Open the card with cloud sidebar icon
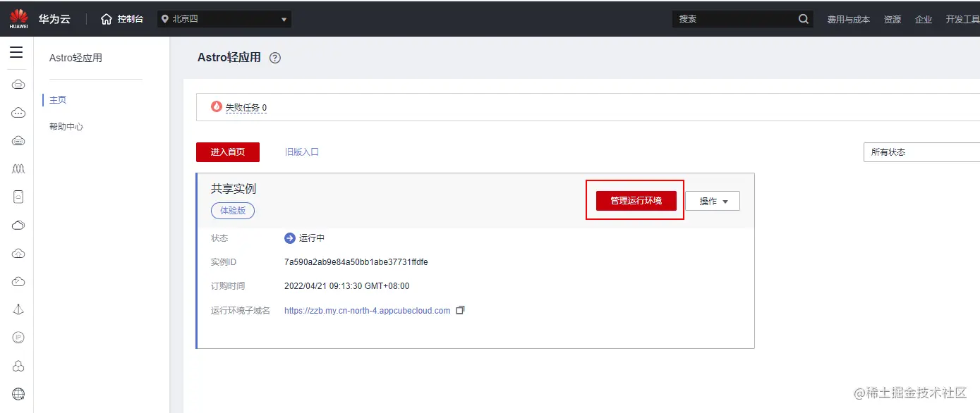The height and width of the screenshot is (413, 980). coord(18,197)
